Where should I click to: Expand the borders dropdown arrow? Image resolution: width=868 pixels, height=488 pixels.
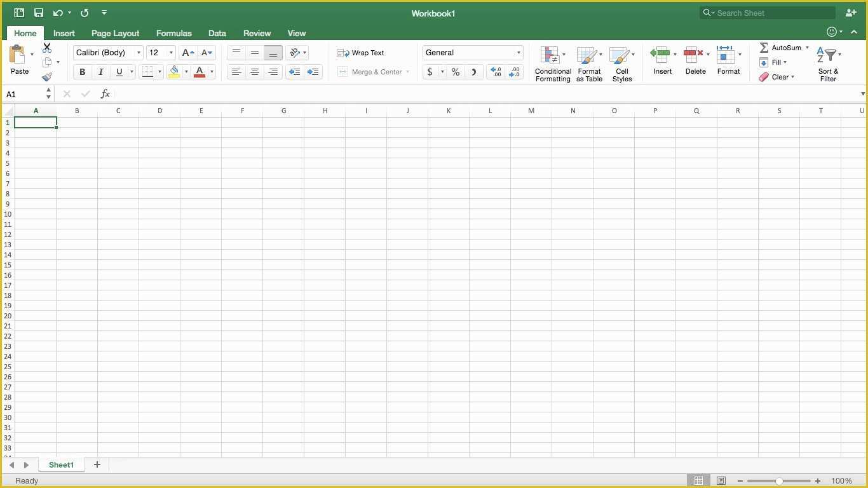point(160,72)
